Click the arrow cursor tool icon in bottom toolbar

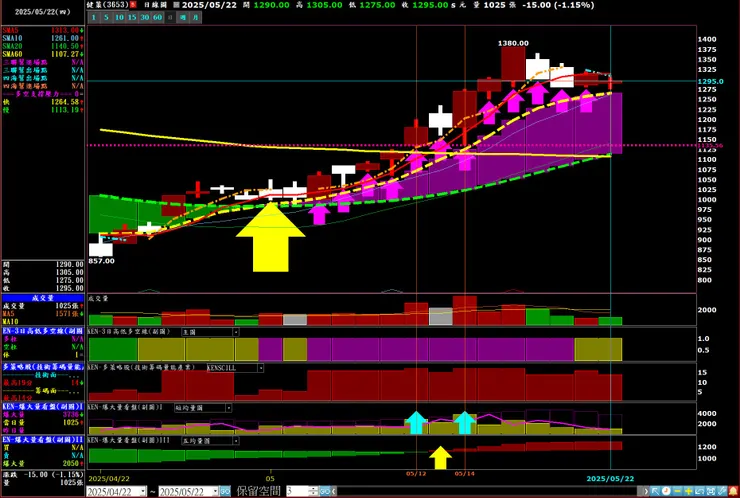[655, 491]
